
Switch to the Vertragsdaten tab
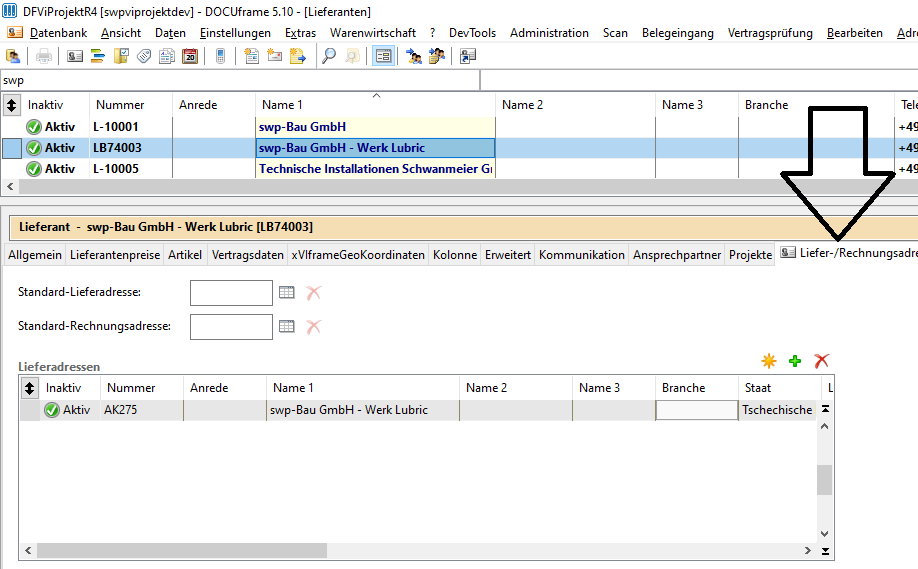click(248, 255)
